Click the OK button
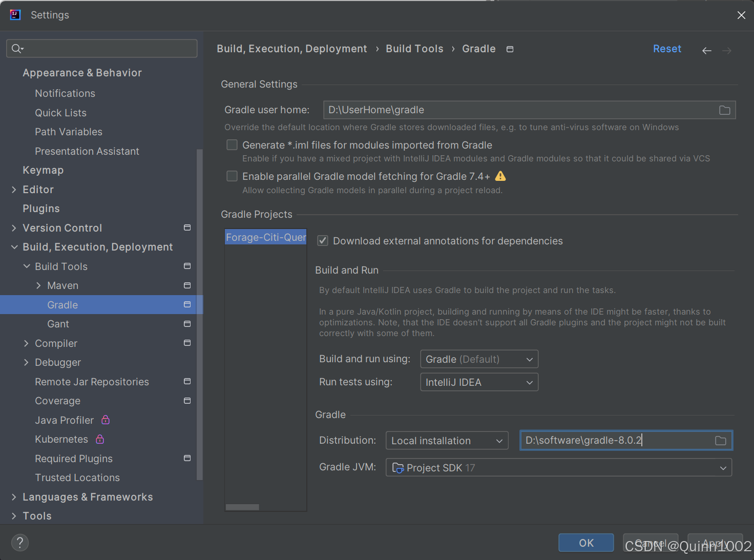 586,543
